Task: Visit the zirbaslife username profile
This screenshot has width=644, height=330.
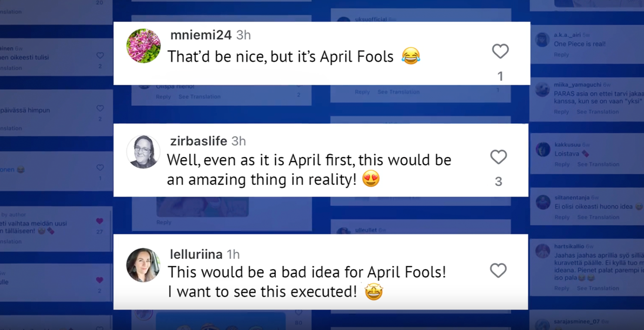Action: pyautogui.click(x=198, y=141)
